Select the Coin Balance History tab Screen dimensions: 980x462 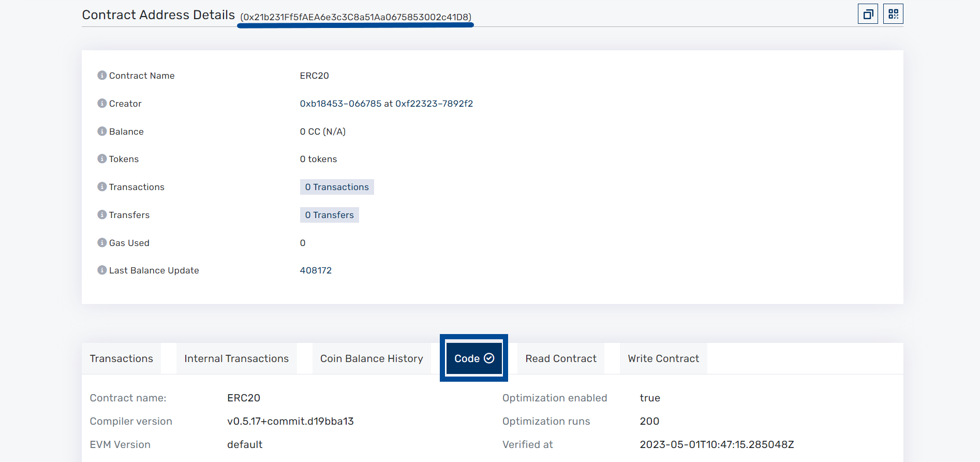pos(372,358)
